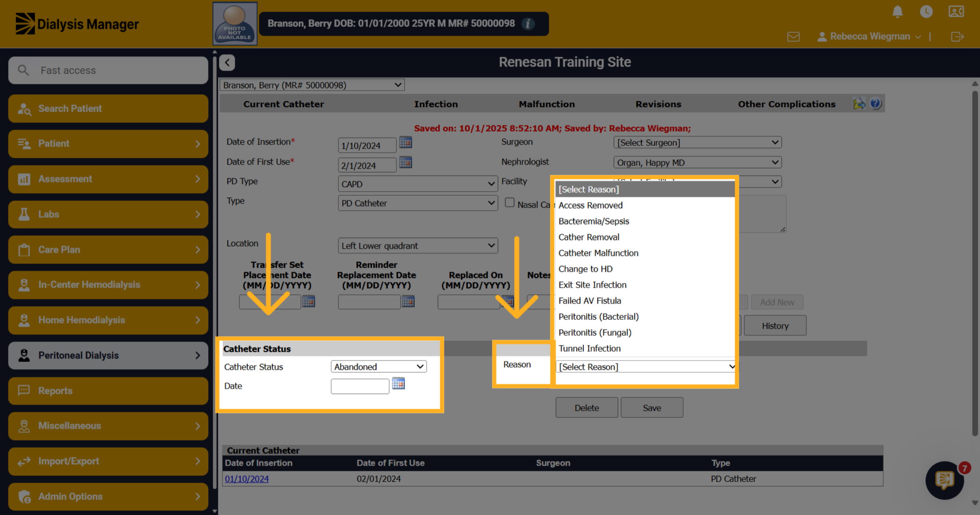The width and height of the screenshot is (980, 515).
Task: Collapse sidebar with back arrow button
Action: [227, 62]
